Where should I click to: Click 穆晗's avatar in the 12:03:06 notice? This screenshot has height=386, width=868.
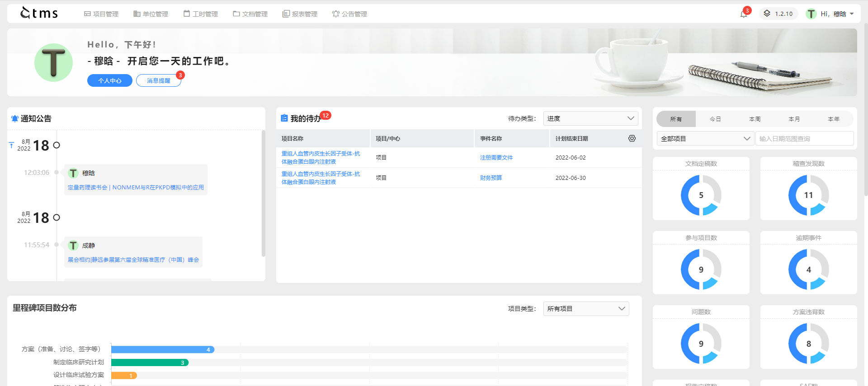point(73,173)
